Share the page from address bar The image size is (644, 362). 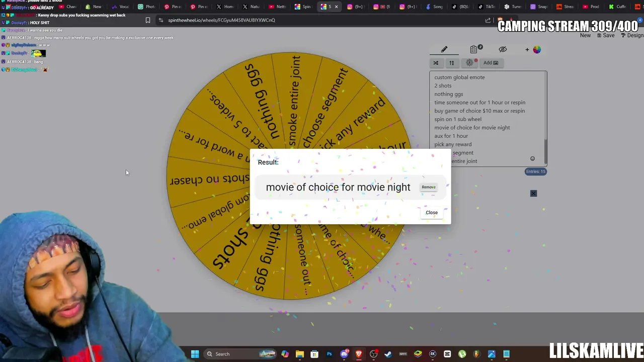click(x=488, y=20)
